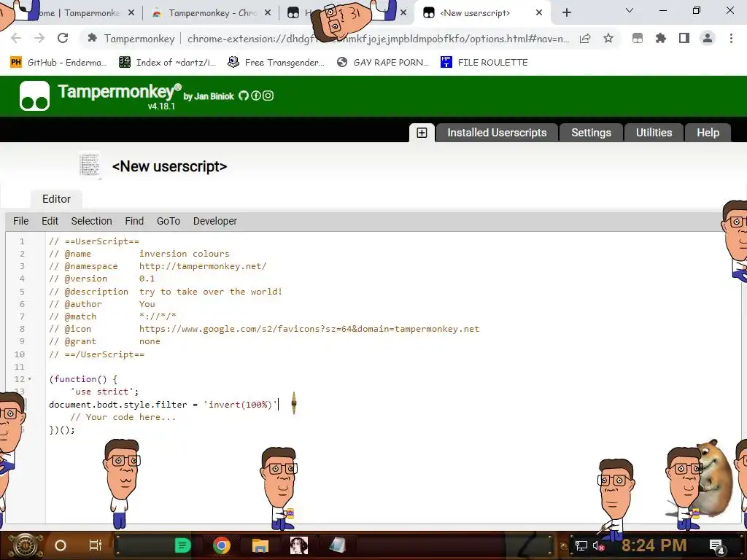Open the Start menu button
The width and height of the screenshot is (747, 560).
tap(26, 545)
